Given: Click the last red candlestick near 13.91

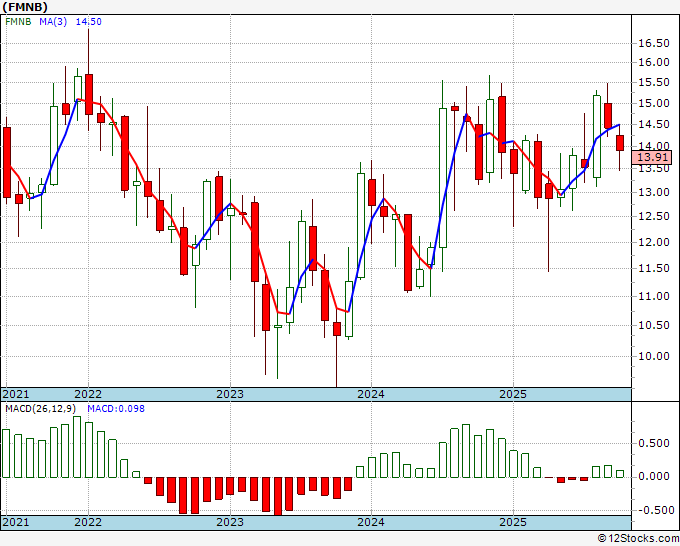Looking at the screenshot, I should (x=620, y=143).
